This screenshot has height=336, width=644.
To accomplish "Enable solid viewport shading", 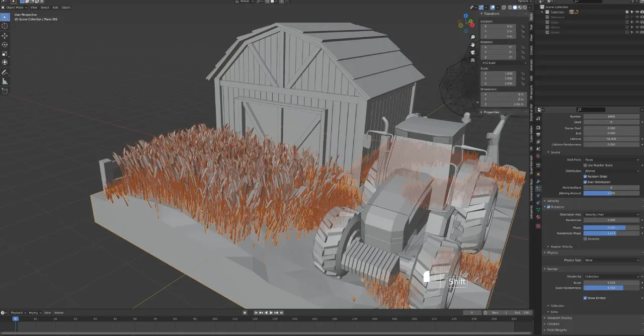I will coord(515,8).
